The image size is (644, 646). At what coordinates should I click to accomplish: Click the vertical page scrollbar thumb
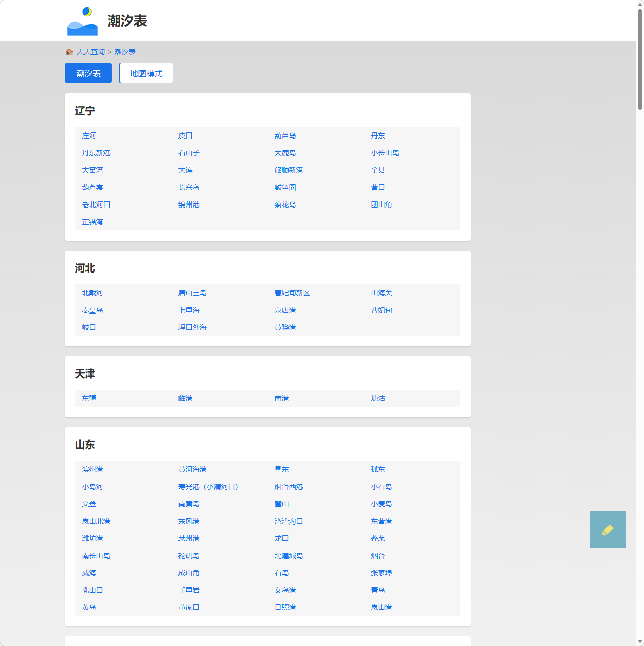(x=640, y=58)
